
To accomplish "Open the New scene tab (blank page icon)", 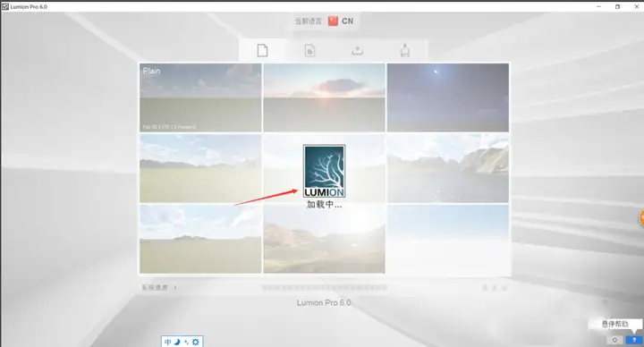I will (x=262, y=50).
